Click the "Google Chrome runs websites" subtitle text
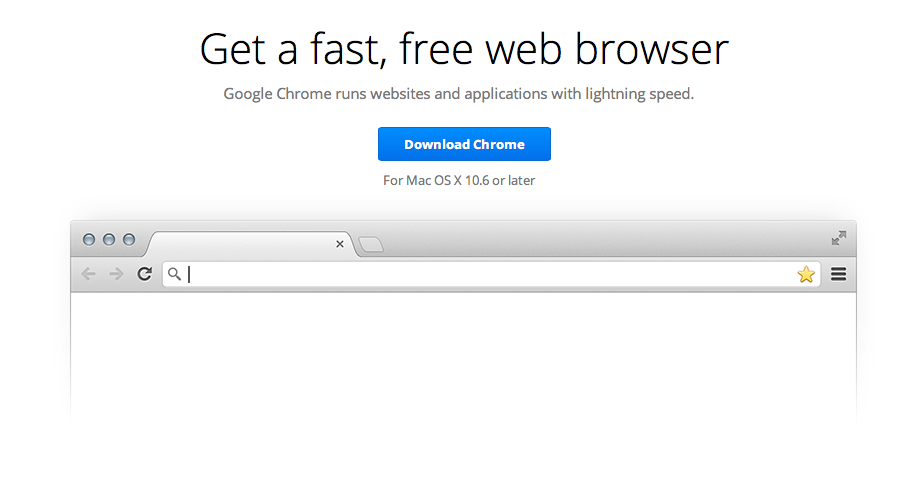Screen dimensions: 918x479 [x=458, y=94]
